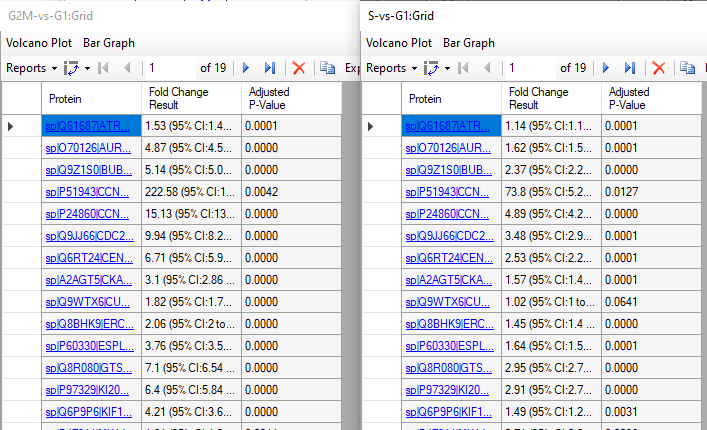Click refresh report icon in G2M-vs-G1 toolbar
This screenshot has width=707, height=430.
click(x=71, y=69)
